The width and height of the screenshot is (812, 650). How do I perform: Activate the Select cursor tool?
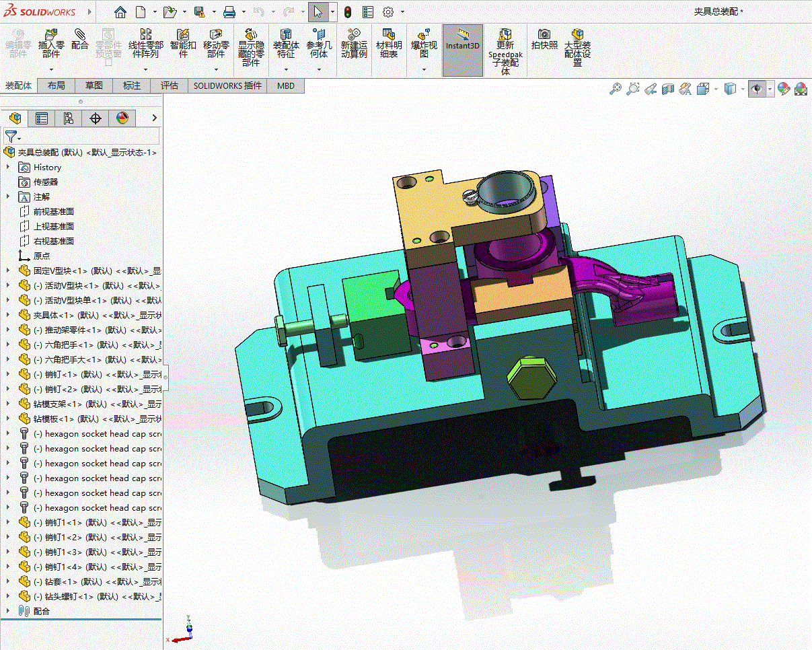pos(318,12)
